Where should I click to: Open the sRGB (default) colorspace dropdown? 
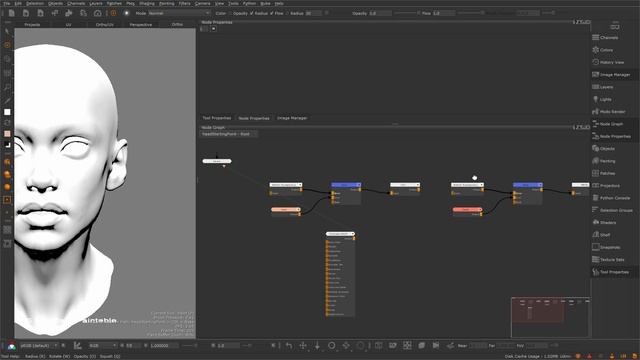point(39,346)
